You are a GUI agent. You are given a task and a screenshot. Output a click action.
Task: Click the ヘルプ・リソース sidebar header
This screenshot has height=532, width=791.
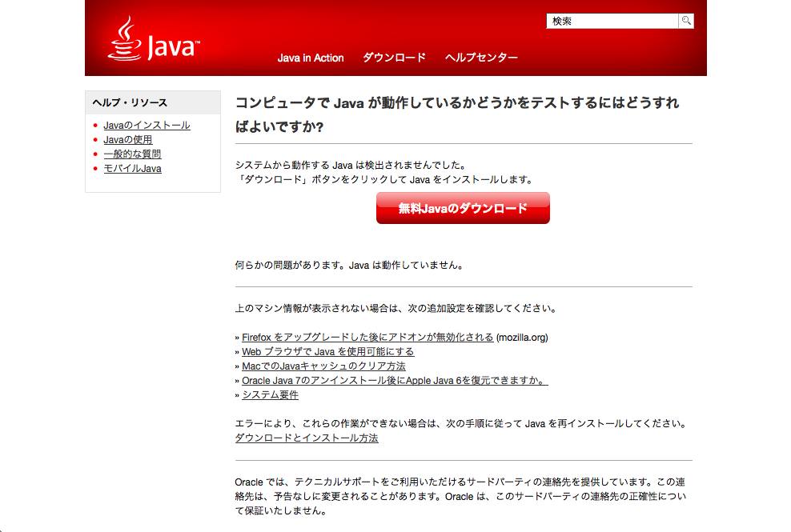pyautogui.click(x=130, y=102)
